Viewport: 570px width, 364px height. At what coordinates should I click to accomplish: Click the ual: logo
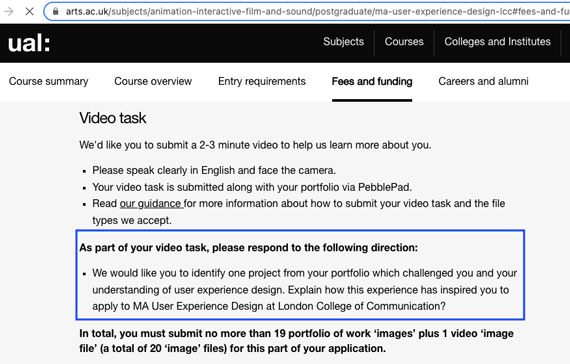pos(29,43)
